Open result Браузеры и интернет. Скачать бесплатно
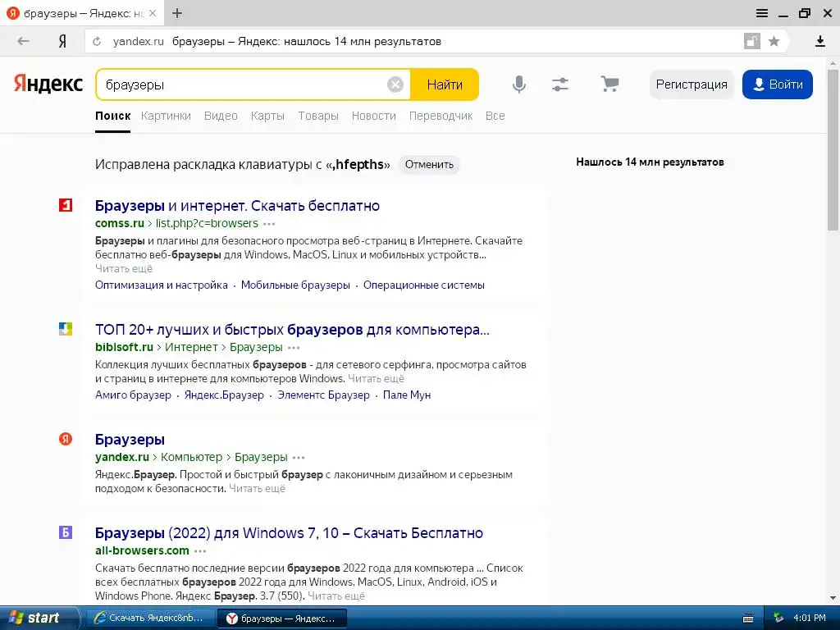The width and height of the screenshot is (840, 630). [237, 206]
